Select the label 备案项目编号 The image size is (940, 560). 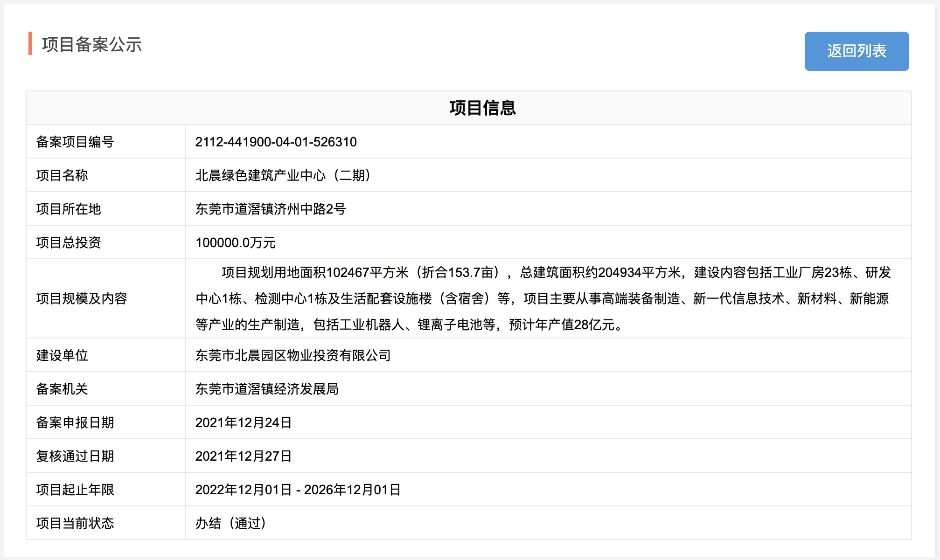click(75, 142)
